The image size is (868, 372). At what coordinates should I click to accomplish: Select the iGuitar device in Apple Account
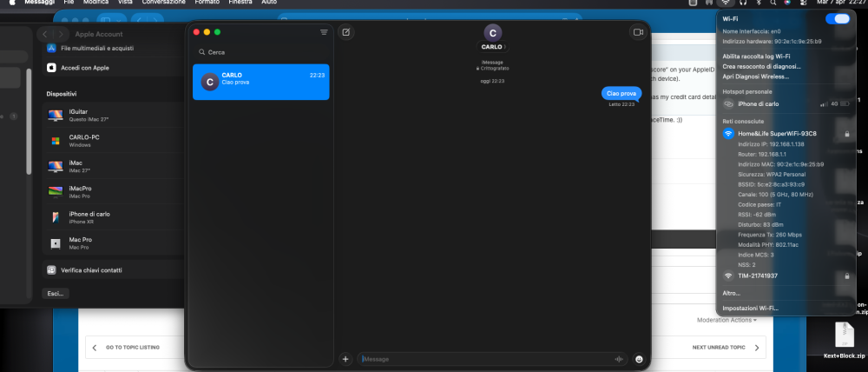pos(114,116)
